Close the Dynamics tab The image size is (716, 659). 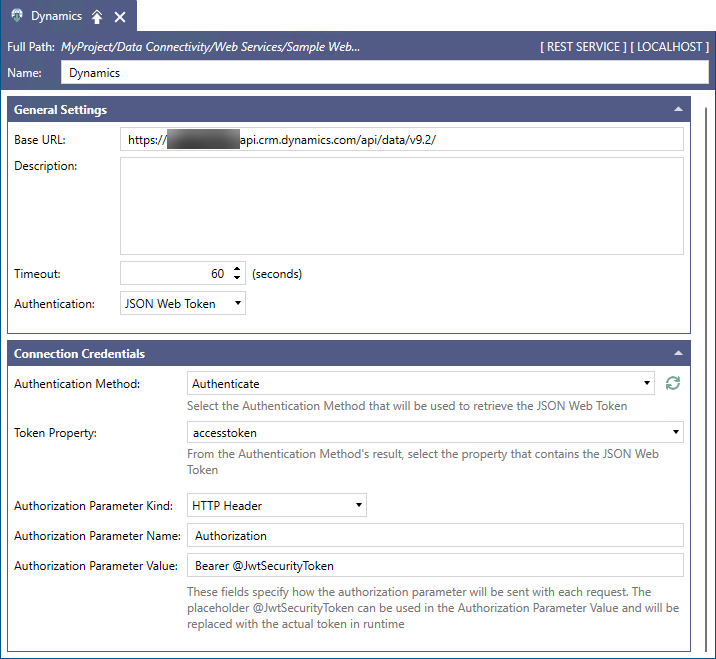[120, 17]
